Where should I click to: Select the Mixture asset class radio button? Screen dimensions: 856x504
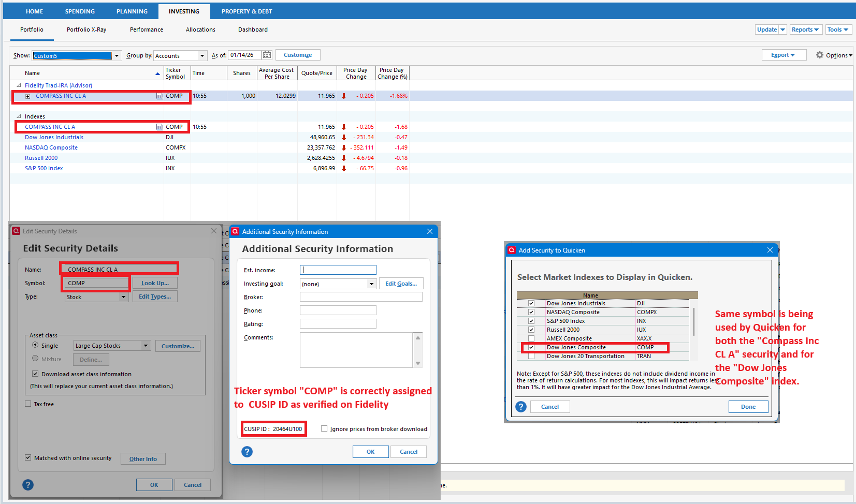tap(35, 358)
